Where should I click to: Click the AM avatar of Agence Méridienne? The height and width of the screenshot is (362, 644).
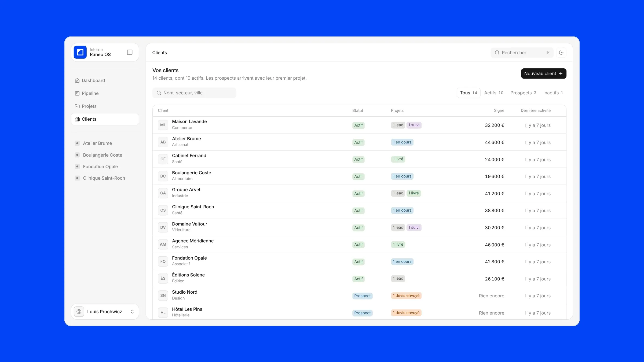tap(163, 244)
